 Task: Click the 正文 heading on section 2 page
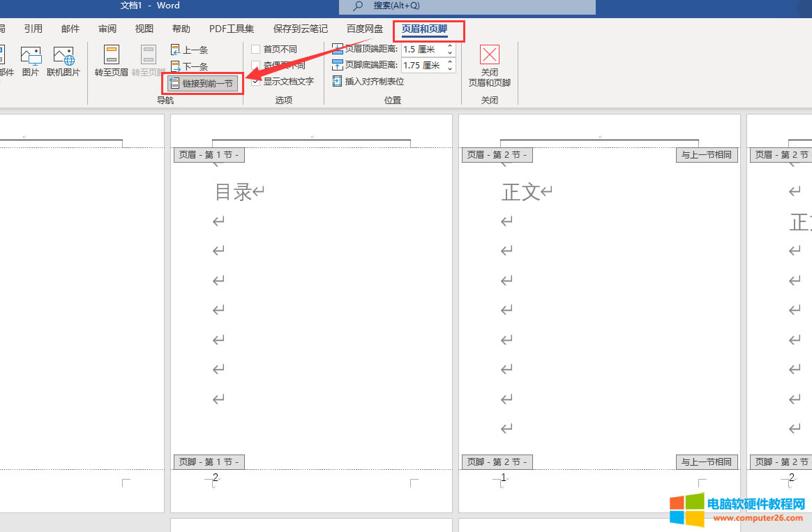point(521,192)
